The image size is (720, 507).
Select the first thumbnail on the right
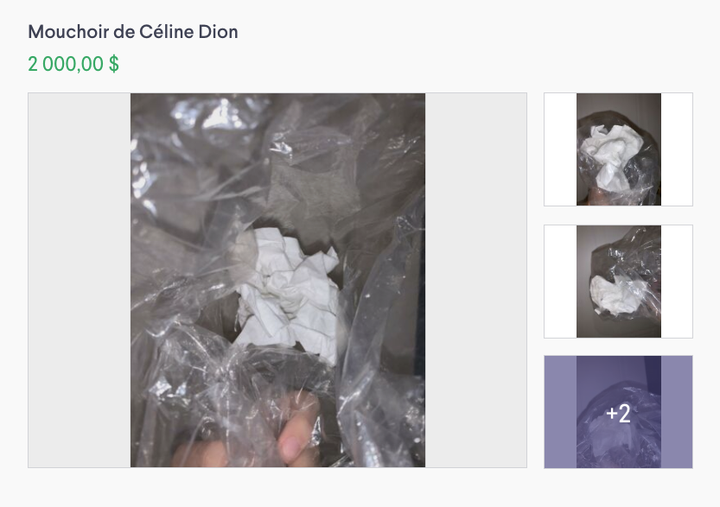click(618, 149)
